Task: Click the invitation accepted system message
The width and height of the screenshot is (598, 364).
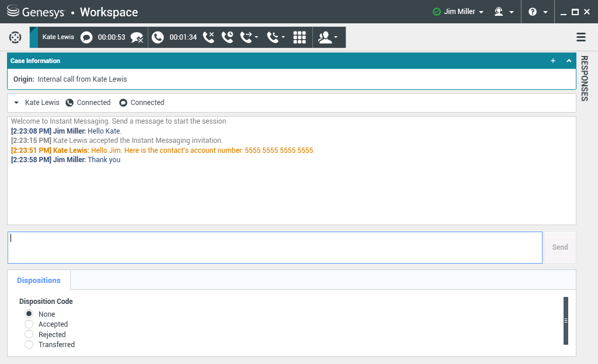Action: (x=117, y=141)
